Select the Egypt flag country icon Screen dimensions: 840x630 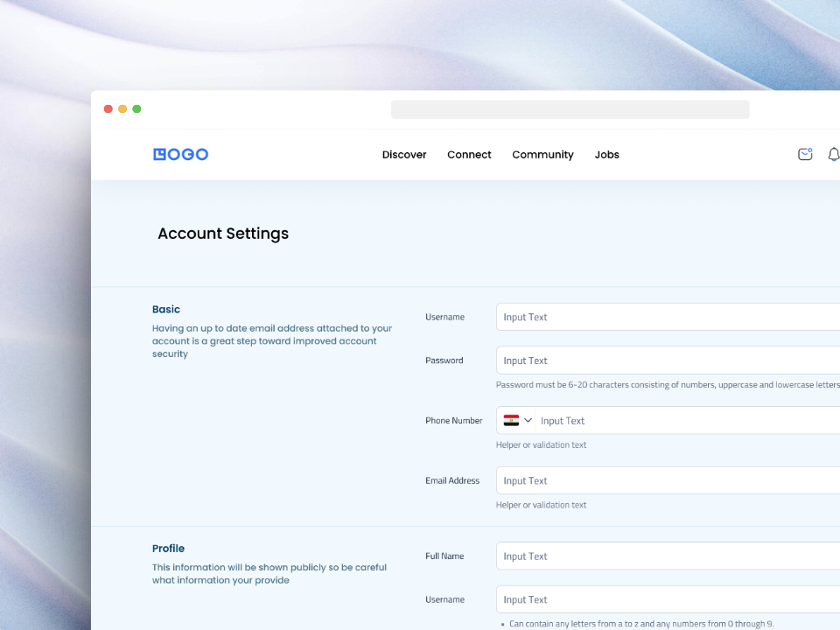click(x=511, y=421)
